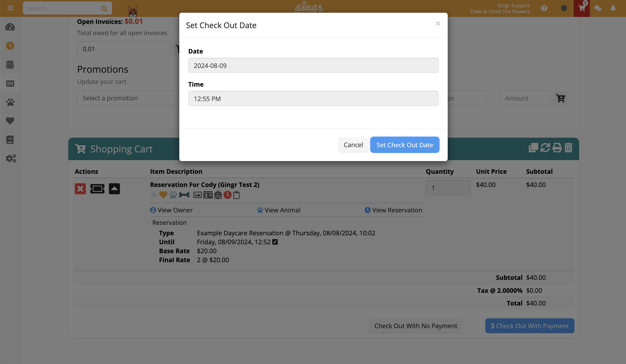626x364 pixels.
Task: Cancel the check out date dialog
Action: point(353,145)
